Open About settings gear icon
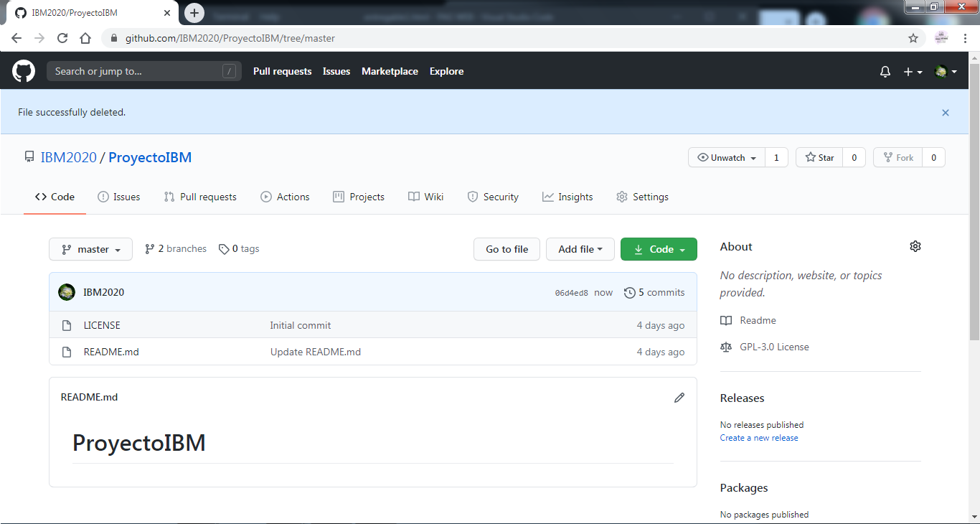The image size is (980, 524). coord(915,246)
